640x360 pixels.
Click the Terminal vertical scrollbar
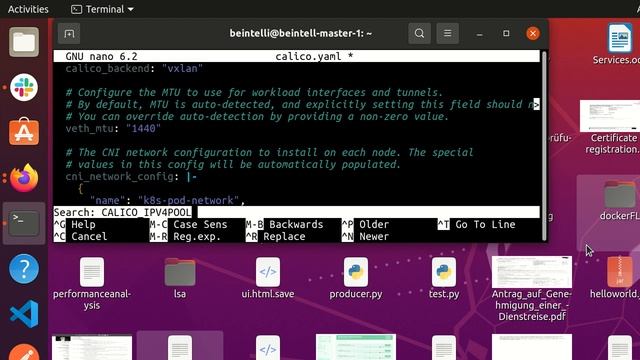544,145
